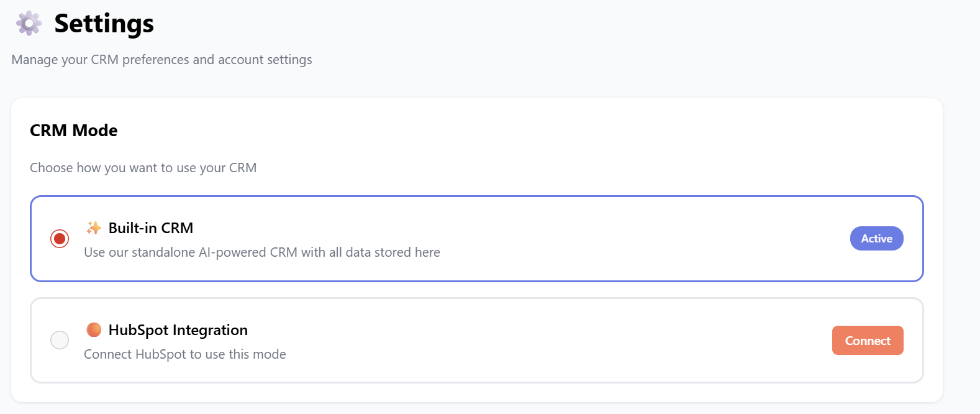Click the CRM Mode section heading
The width and height of the screenshot is (980, 414).
[74, 131]
